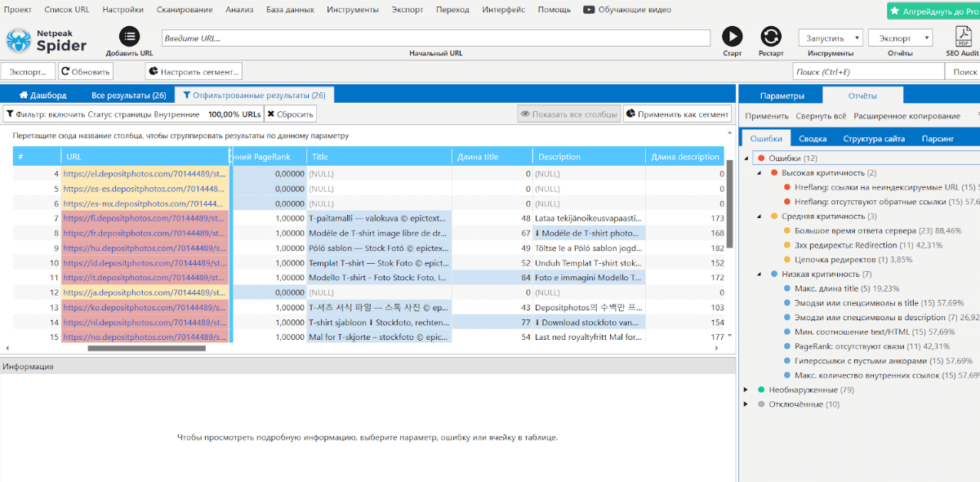Screen dimensions: 980x482
Task: Click the Показать все столбцы button
Action: [x=568, y=114]
